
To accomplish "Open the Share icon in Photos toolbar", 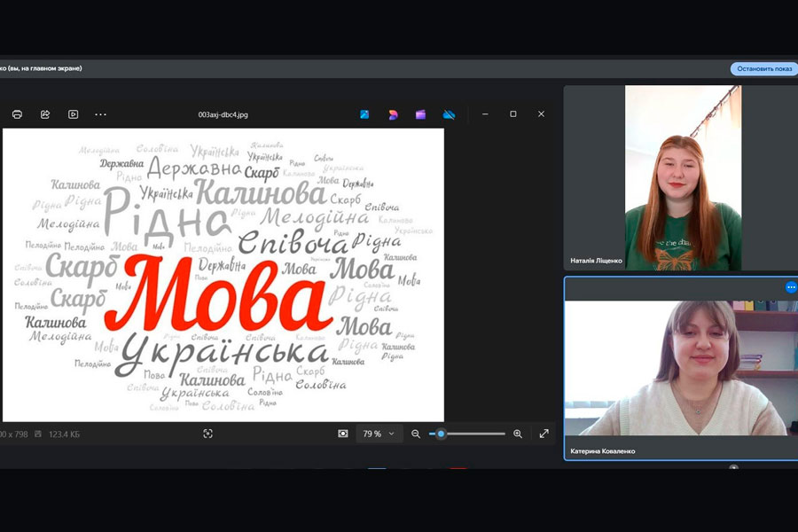I will [45, 114].
